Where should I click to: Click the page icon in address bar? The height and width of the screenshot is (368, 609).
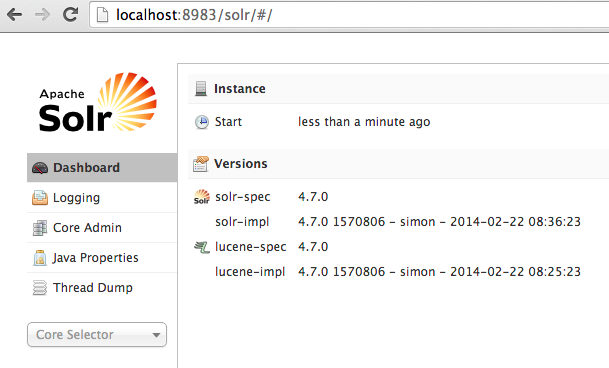[x=103, y=15]
